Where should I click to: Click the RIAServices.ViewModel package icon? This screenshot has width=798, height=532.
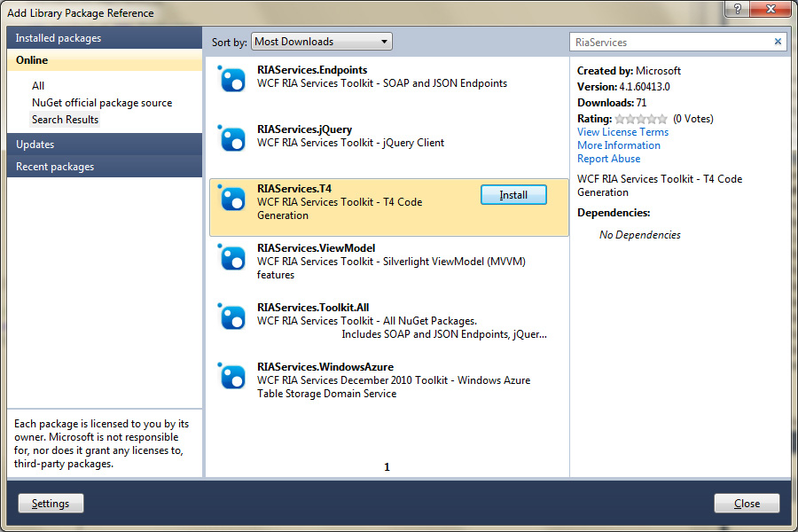[x=231, y=257]
